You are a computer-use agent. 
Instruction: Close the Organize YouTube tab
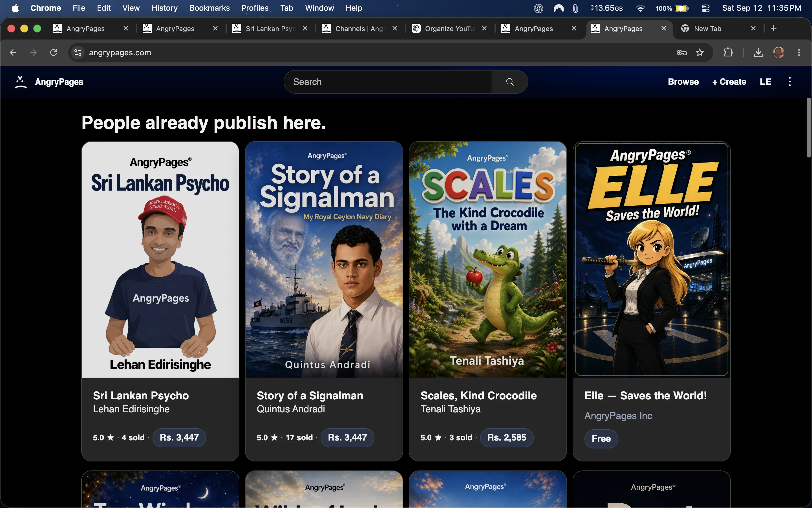point(484,29)
